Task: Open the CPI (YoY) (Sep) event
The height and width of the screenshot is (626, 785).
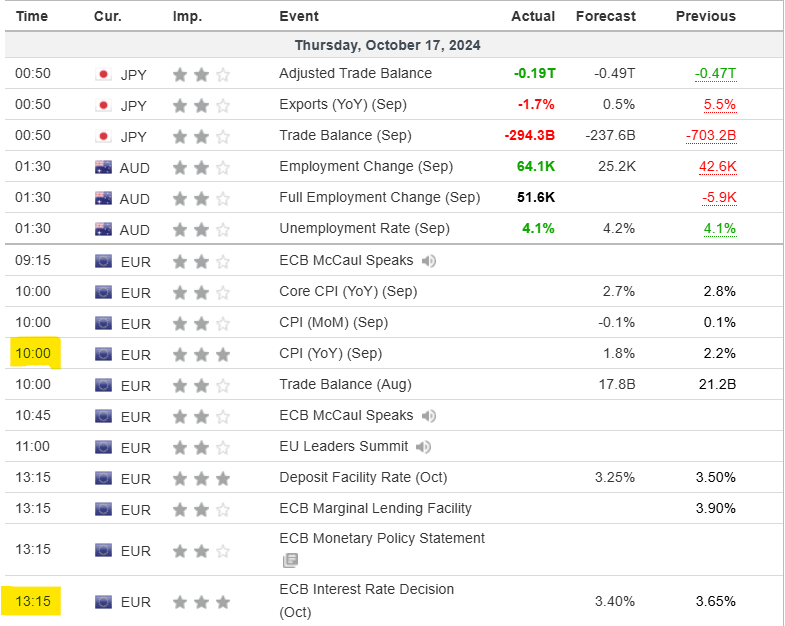Action: [x=330, y=353]
